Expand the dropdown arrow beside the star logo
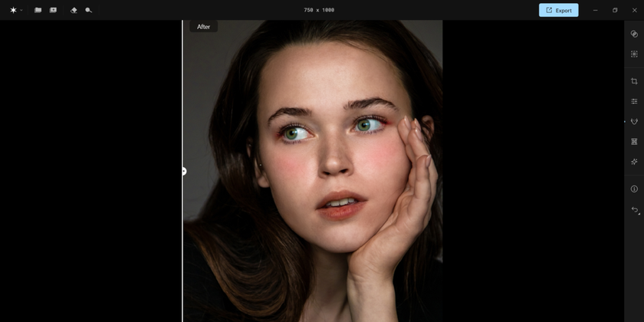The image size is (644, 322). [x=21, y=10]
